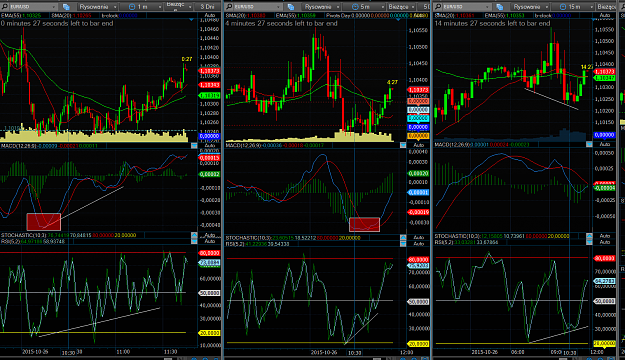Click the green 0,00020 MACD tag in the 5 m chart
The width and height of the screenshot is (625, 360).
[x=418, y=173]
